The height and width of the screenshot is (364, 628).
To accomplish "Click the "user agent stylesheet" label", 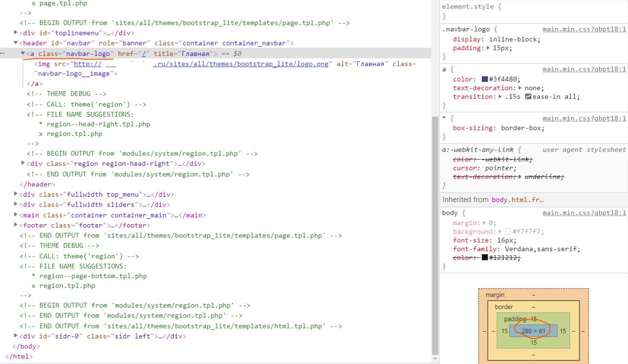I will coord(584,150).
